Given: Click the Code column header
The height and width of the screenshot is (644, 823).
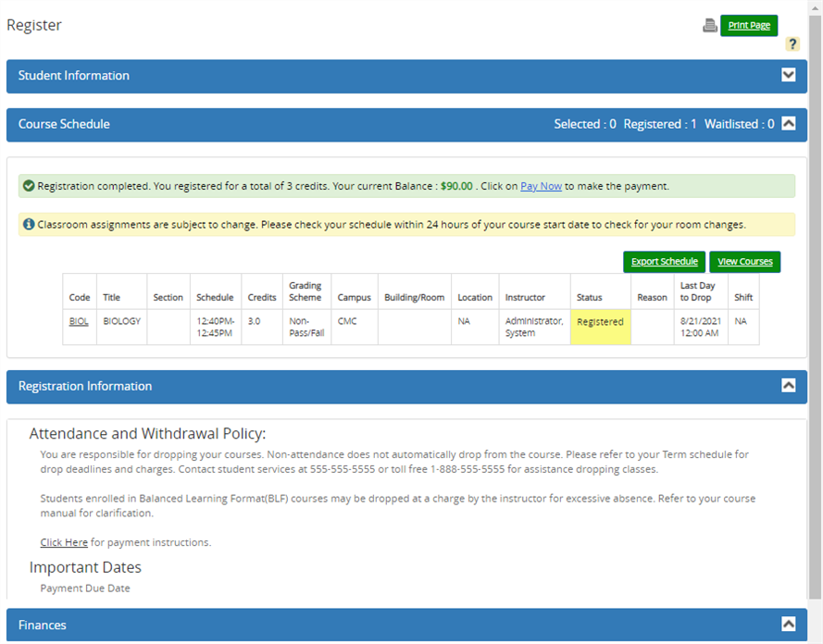Looking at the screenshot, I should point(79,297).
